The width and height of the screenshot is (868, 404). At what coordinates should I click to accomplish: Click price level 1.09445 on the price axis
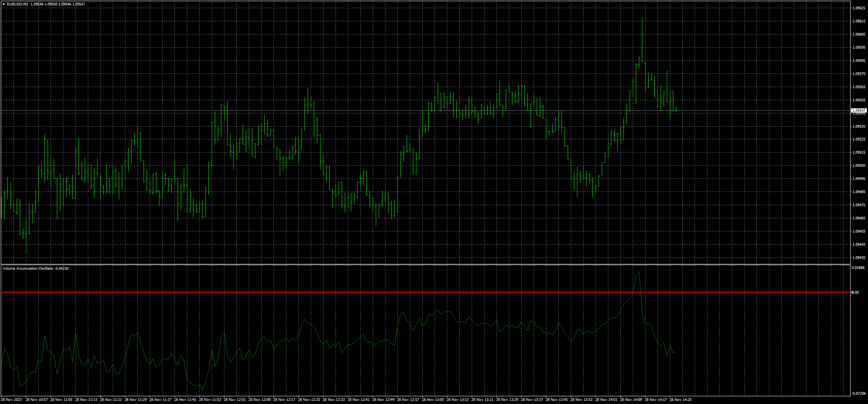(859, 244)
